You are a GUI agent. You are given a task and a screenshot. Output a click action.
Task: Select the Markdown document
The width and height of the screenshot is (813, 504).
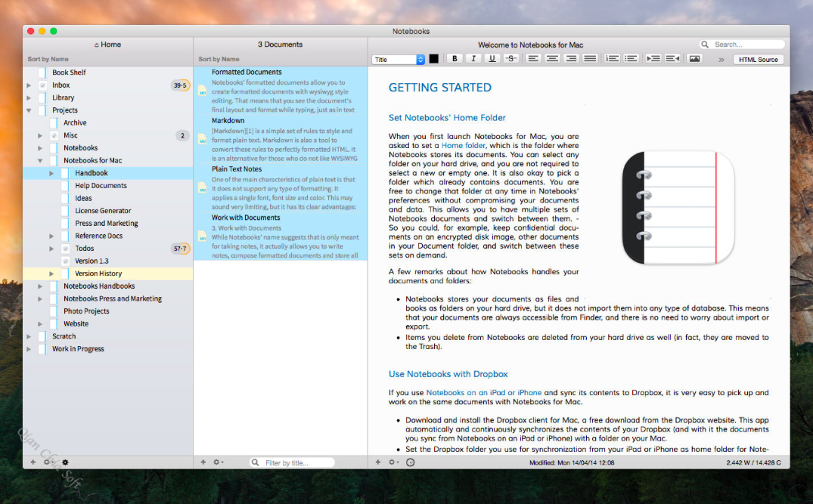click(x=281, y=139)
